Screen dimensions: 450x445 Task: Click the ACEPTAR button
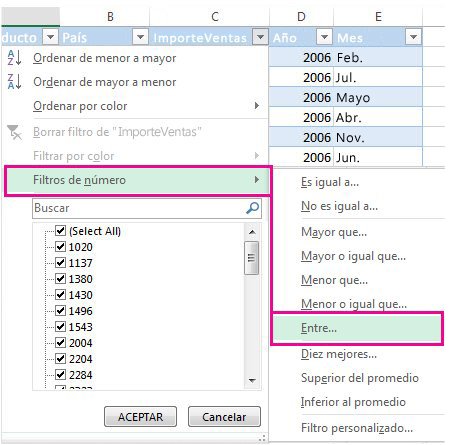pyautogui.click(x=140, y=417)
